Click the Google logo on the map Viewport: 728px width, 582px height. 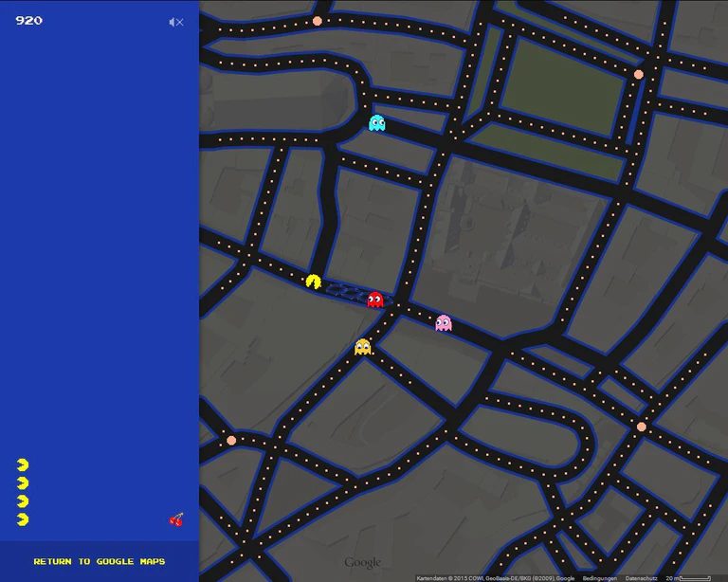pyautogui.click(x=363, y=562)
